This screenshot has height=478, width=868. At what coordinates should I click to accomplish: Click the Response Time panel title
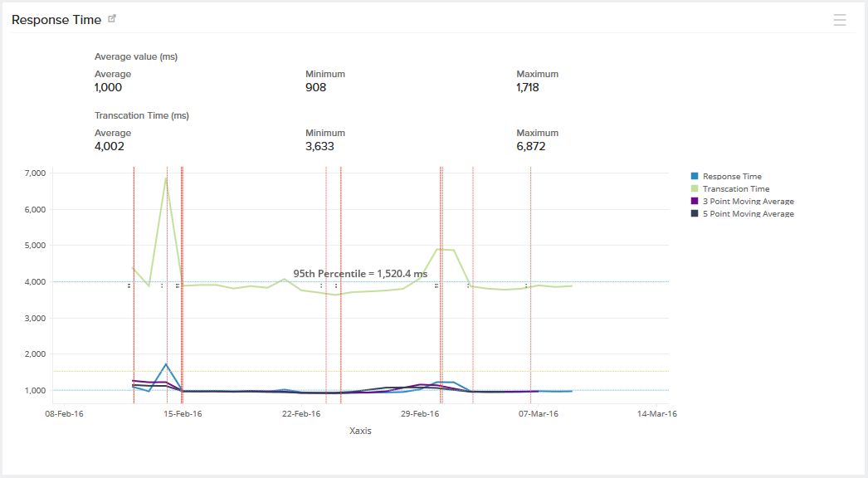point(56,19)
